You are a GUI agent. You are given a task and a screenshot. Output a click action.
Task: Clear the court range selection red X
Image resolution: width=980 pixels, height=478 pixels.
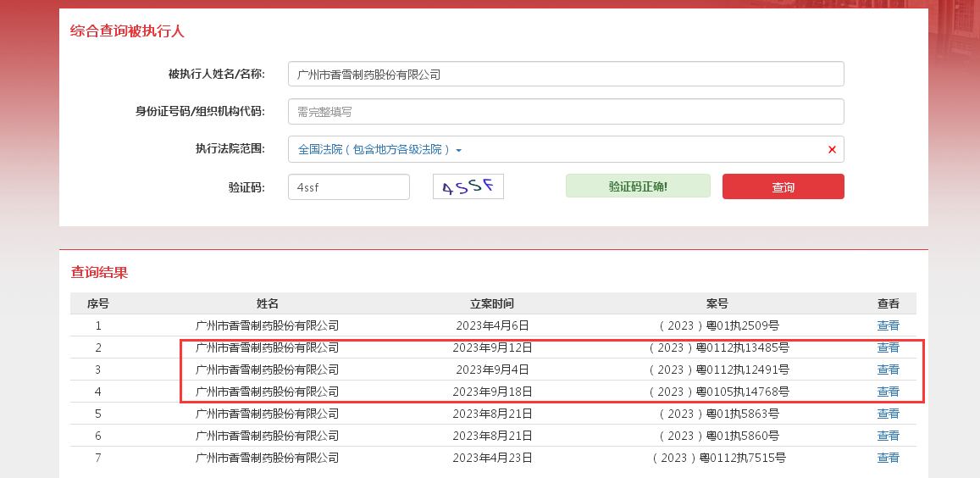[832, 149]
